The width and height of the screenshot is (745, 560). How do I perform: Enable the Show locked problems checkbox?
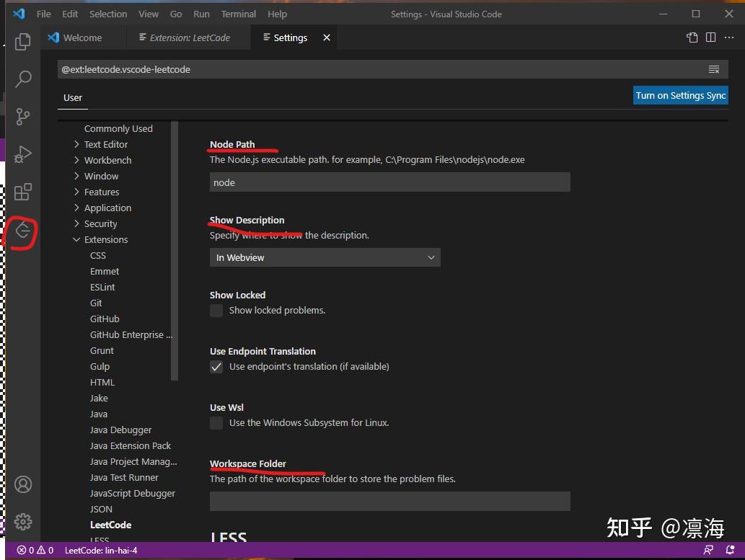[x=216, y=311]
